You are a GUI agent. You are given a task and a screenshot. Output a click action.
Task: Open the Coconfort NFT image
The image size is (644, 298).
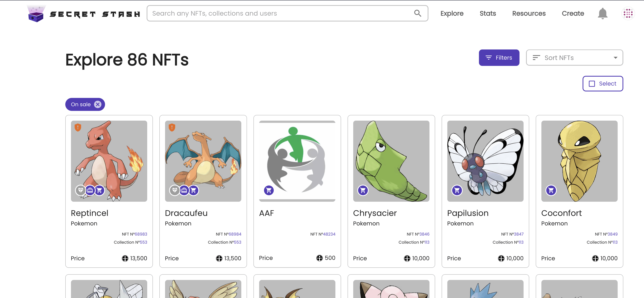pyautogui.click(x=579, y=161)
